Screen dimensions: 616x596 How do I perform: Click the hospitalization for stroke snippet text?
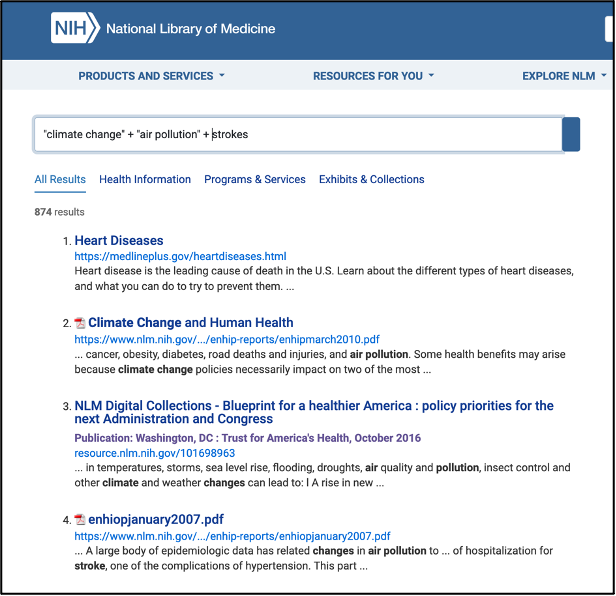point(314,558)
